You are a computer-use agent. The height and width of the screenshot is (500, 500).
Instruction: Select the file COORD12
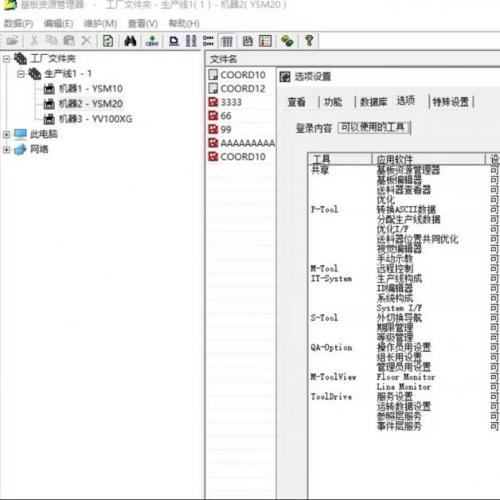243,89
